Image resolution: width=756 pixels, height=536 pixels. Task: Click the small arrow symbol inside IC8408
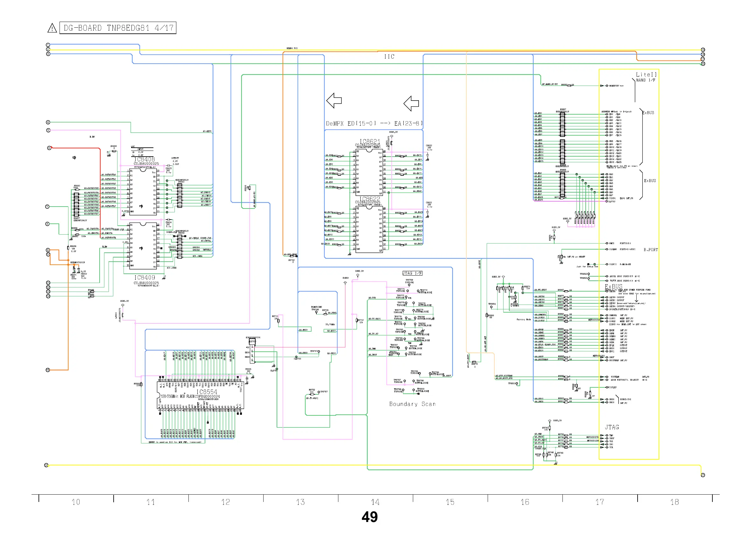point(141,206)
